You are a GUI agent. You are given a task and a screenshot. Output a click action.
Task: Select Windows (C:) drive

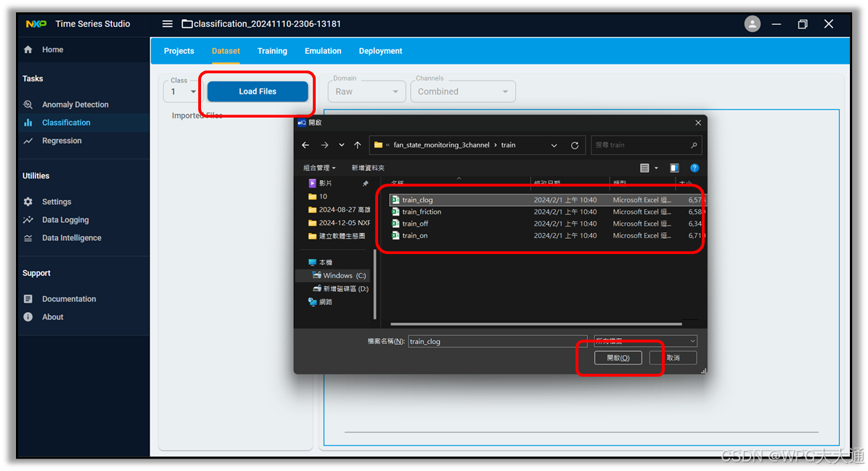(339, 276)
